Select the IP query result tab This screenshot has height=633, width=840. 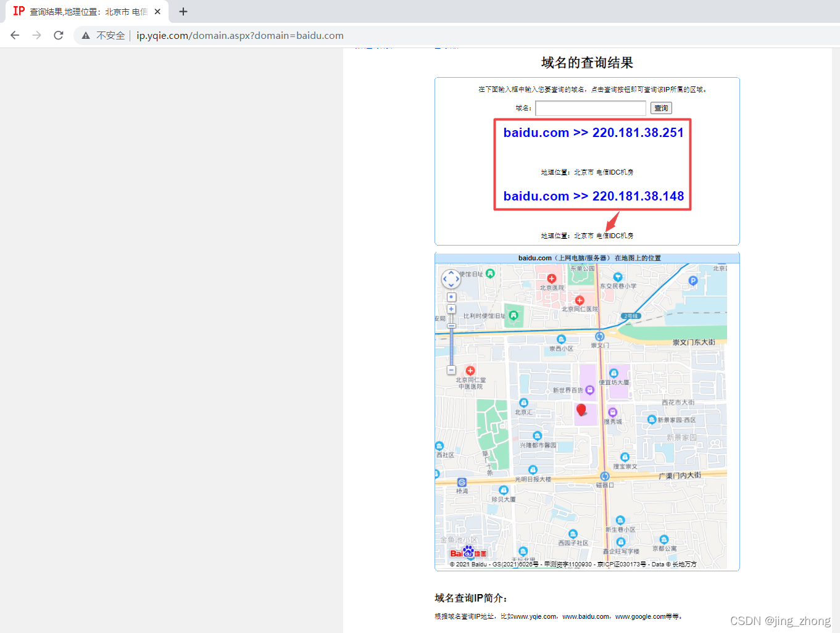86,11
